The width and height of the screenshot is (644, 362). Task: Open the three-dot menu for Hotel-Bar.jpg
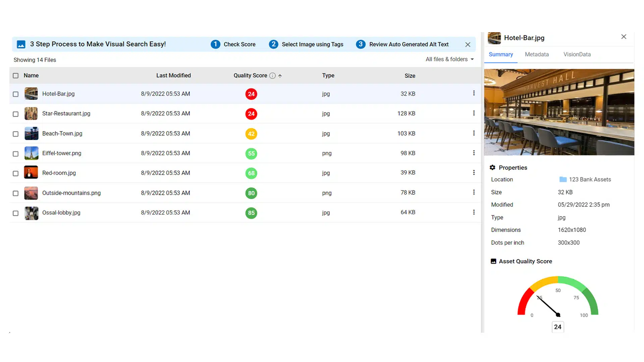click(x=474, y=93)
